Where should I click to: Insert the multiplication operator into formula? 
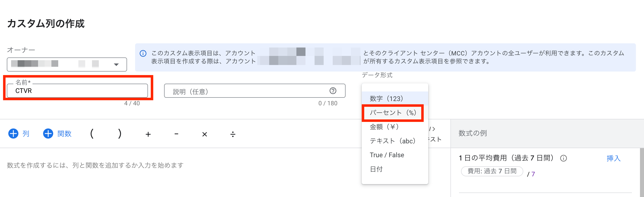tap(205, 134)
